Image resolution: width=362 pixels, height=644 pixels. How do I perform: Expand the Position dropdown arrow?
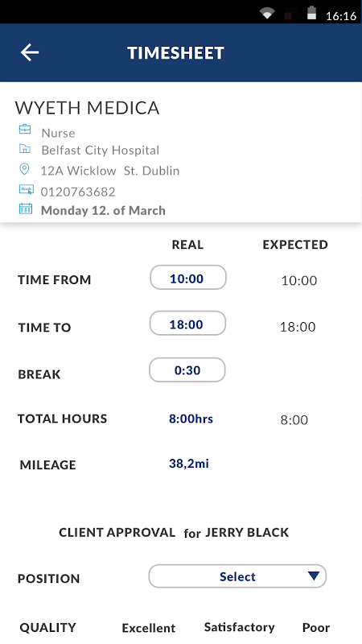click(314, 576)
